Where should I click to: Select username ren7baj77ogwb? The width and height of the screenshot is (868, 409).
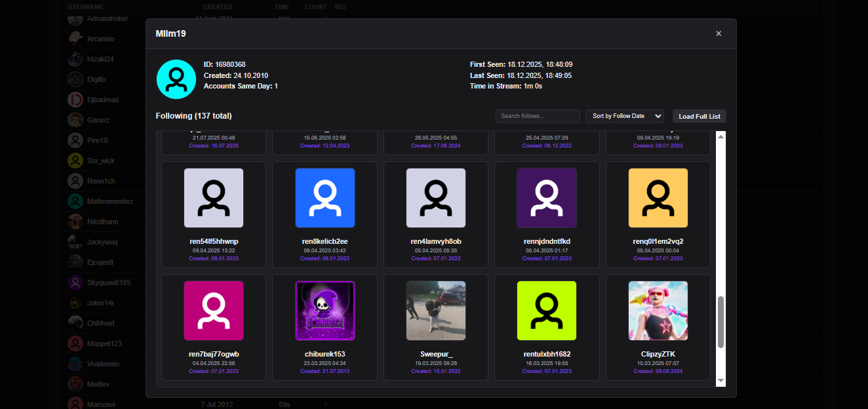pos(214,354)
